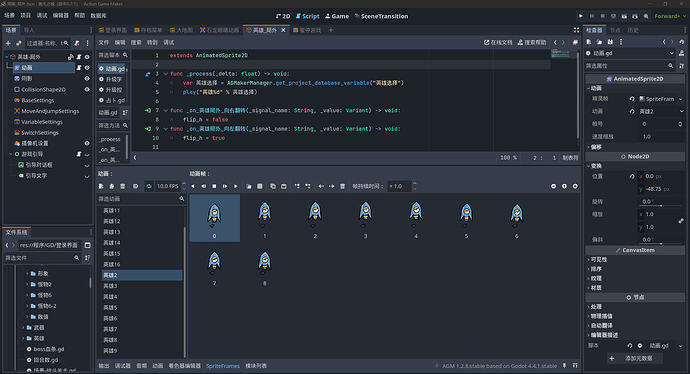Make the script editor floating
Screen dimensions: 690x374
(575, 43)
